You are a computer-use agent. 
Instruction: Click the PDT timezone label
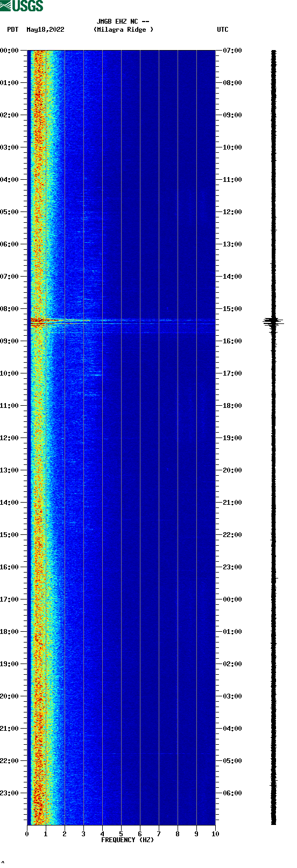pyautogui.click(x=13, y=30)
